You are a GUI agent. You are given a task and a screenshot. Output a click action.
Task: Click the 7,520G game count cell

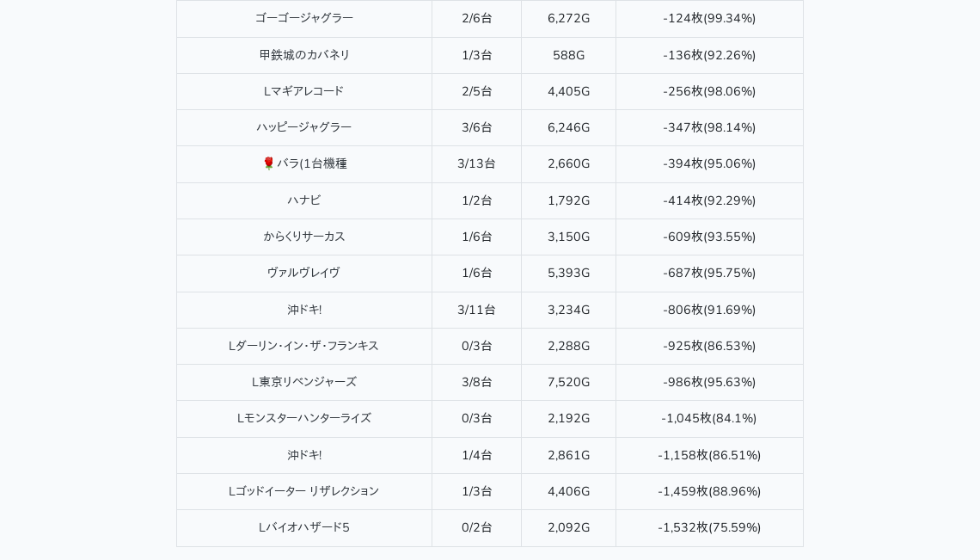[x=568, y=382]
